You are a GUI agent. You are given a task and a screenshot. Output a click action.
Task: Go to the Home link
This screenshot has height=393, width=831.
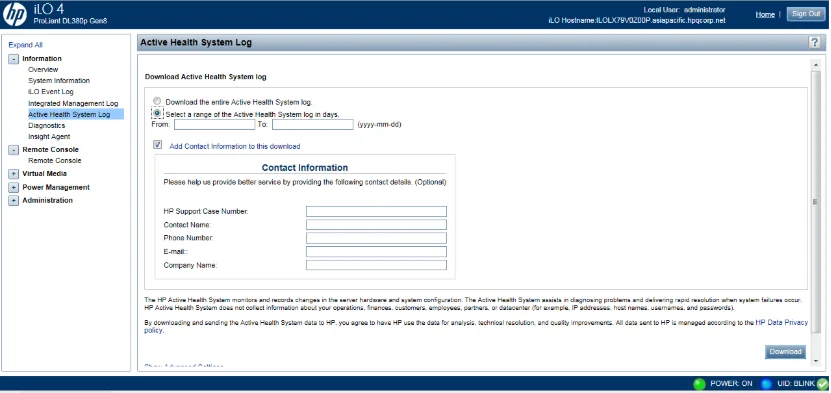[x=765, y=15]
